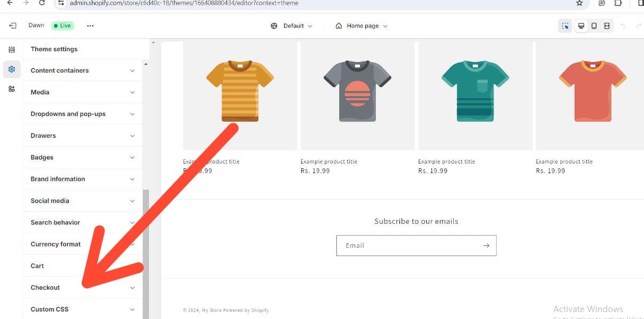
Task: Expand Dropdowns and pop-ups section
Action: (x=83, y=114)
